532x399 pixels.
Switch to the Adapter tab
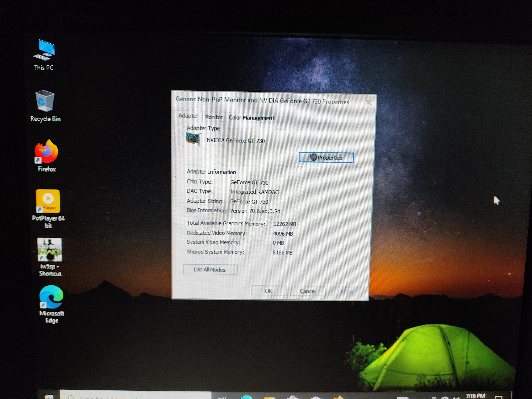click(x=188, y=116)
